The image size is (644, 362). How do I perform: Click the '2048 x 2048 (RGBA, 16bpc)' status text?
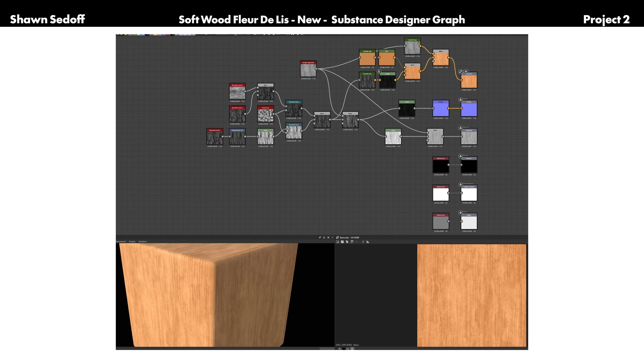click(347, 345)
